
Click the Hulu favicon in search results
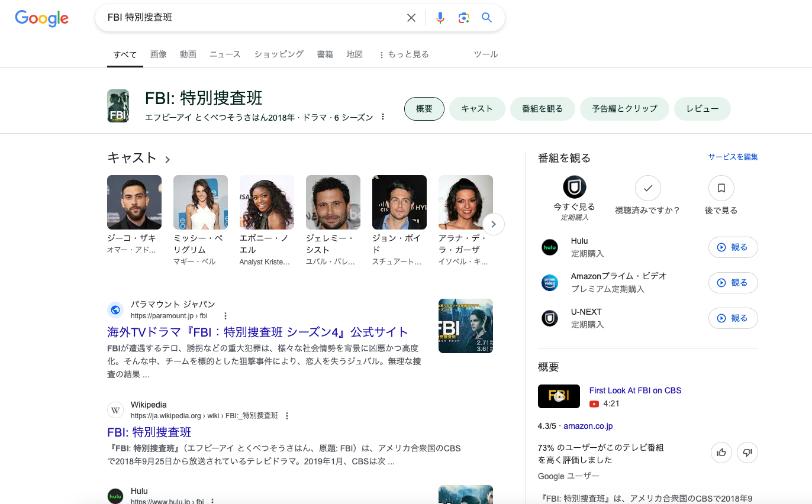pyautogui.click(x=115, y=496)
